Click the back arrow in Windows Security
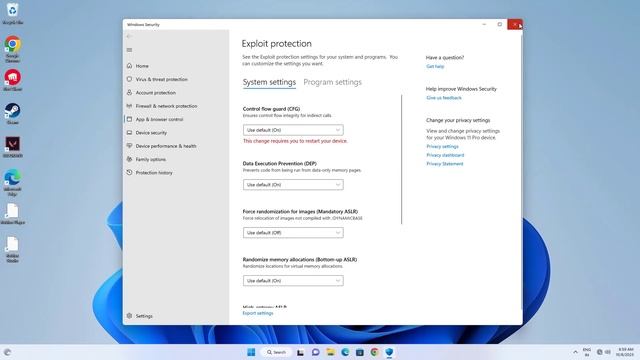This screenshot has width=640, height=360. [x=129, y=36]
